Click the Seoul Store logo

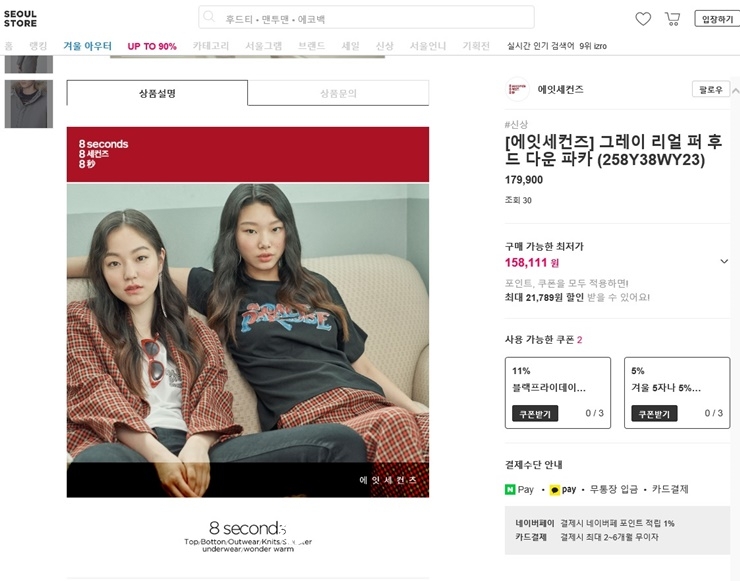pyautogui.click(x=20, y=18)
